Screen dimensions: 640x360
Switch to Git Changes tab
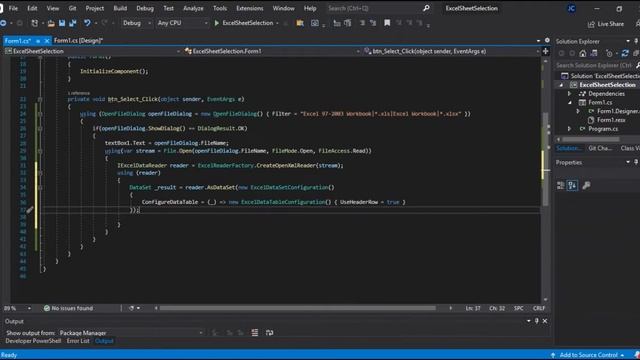coord(600,148)
